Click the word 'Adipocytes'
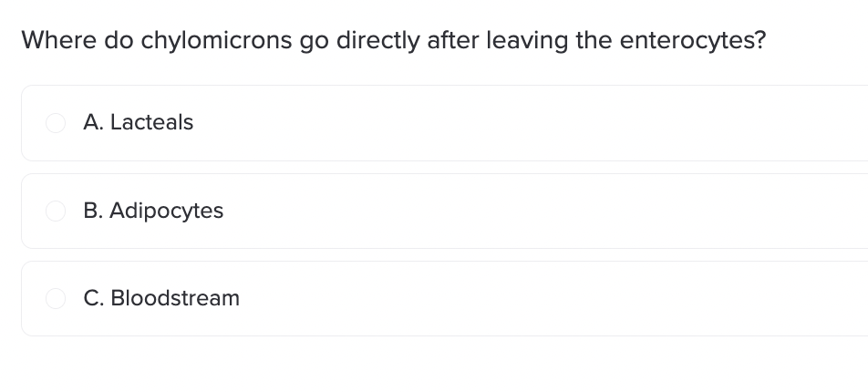 (x=167, y=211)
